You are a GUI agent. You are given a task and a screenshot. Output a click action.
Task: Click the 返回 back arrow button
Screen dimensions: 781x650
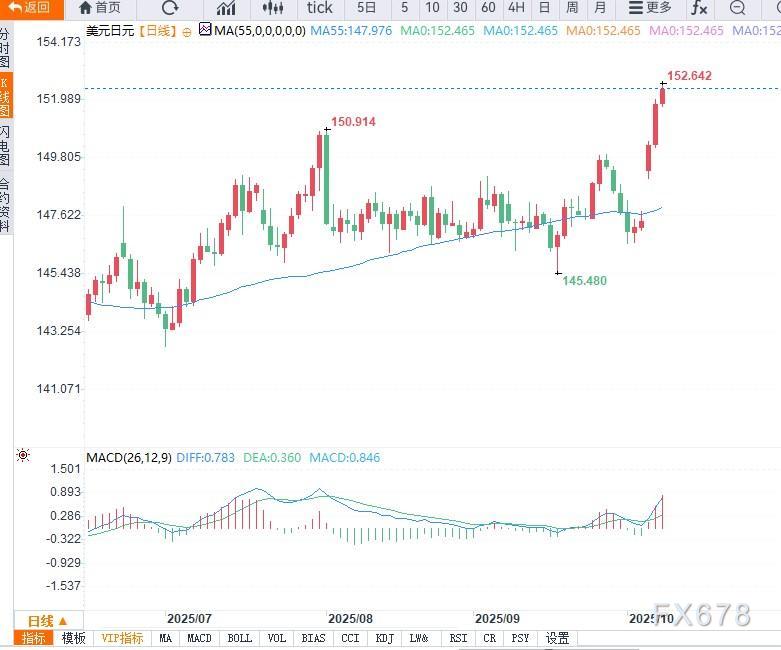click(28, 8)
